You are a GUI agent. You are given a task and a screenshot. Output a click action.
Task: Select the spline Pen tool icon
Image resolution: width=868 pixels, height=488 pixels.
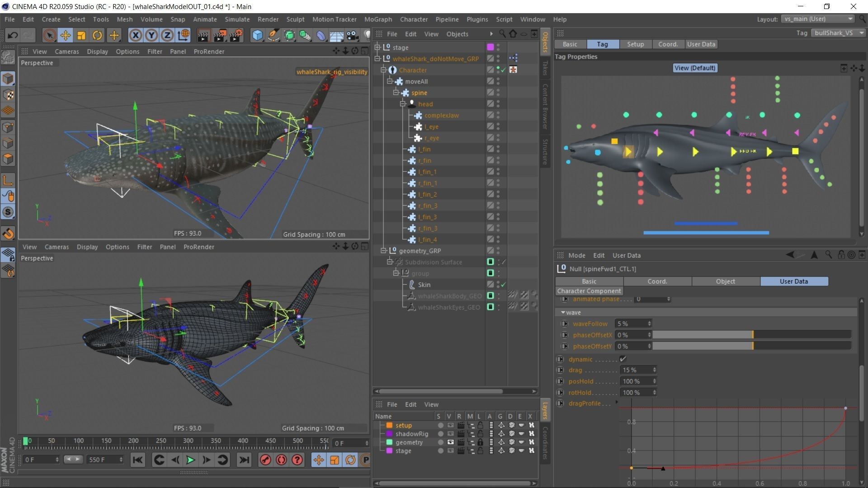click(274, 35)
